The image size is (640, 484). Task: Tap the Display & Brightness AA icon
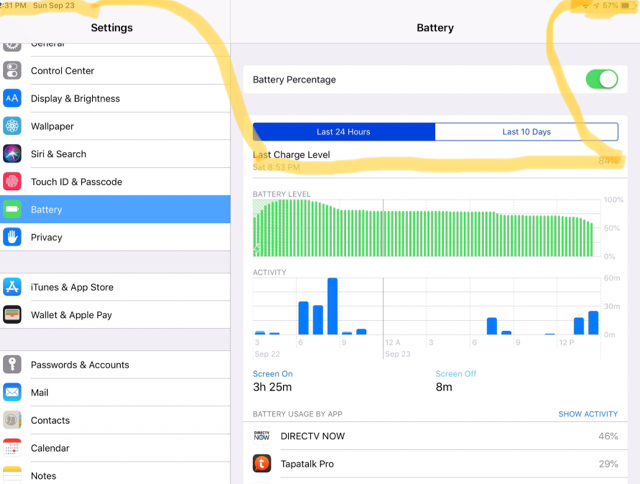pyautogui.click(x=12, y=98)
